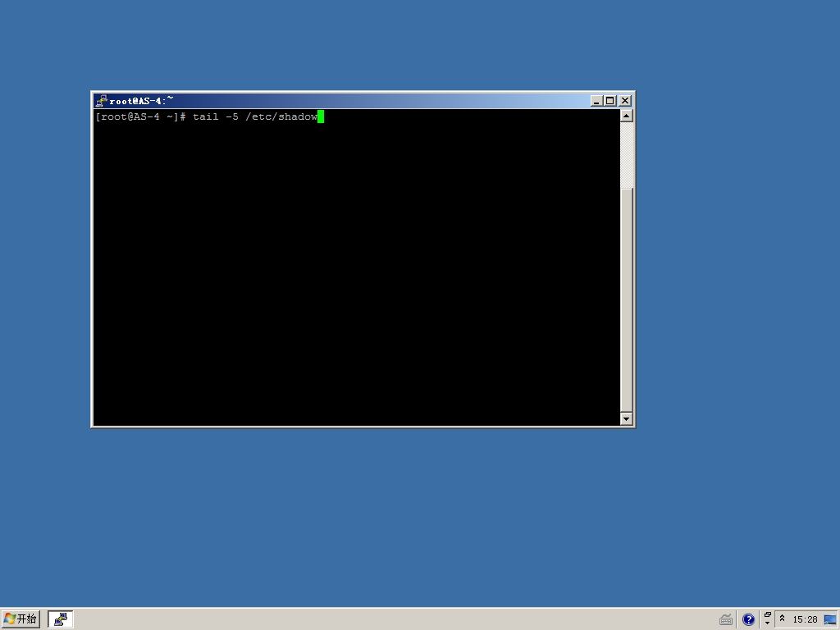Image resolution: width=840 pixels, height=630 pixels.
Task: Click the taskbar clock 15:28
Action: coord(806,620)
